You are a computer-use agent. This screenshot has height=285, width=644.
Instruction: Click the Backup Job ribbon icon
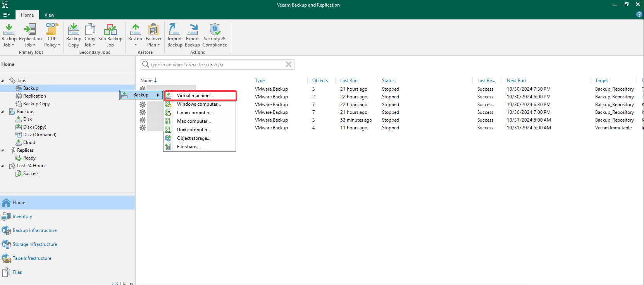coord(9,29)
